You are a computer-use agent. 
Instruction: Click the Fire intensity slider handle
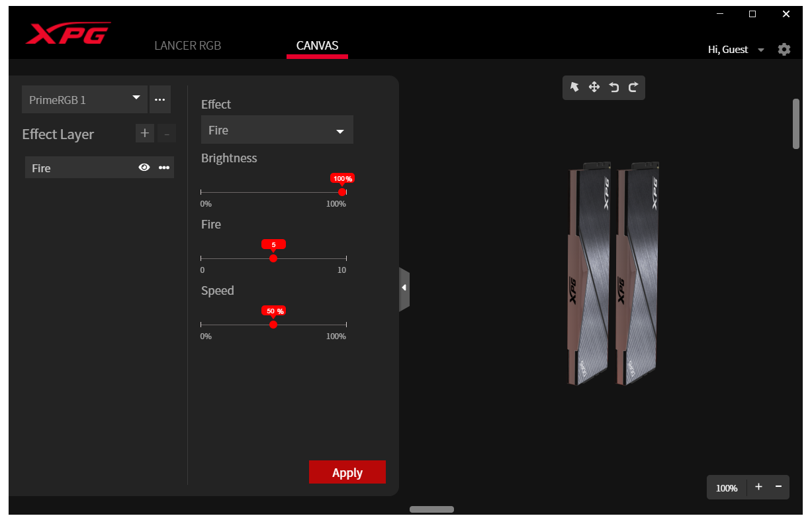[273, 258]
